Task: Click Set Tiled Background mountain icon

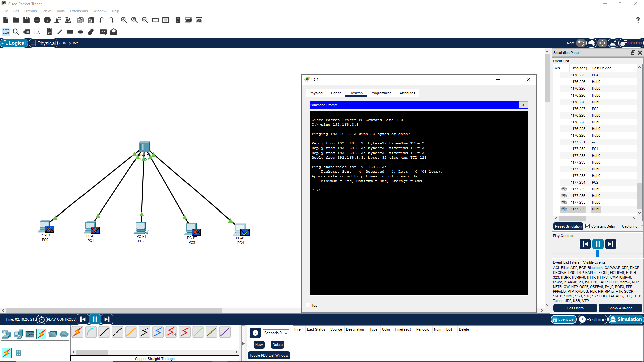Action: (613, 43)
